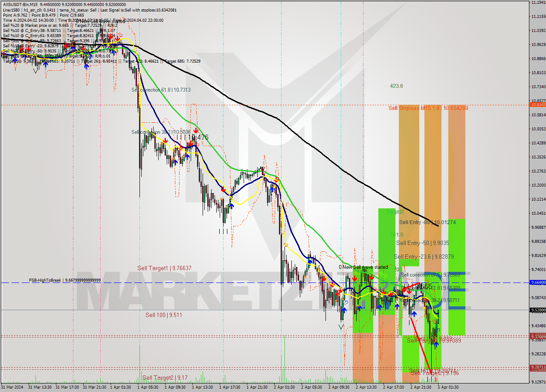The height and width of the screenshot is (392, 546).
Task: Click the 9.8923 price axis value
Action: pyautogui.click(x=538, y=242)
